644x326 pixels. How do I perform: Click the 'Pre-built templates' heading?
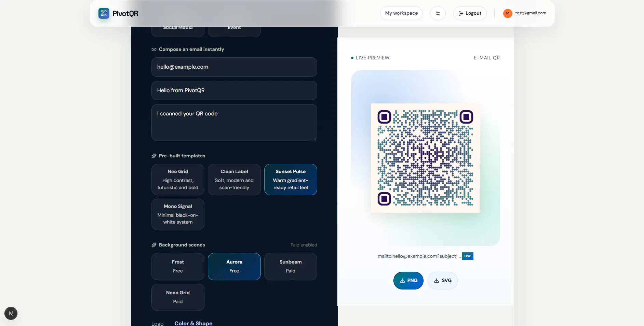click(x=182, y=156)
